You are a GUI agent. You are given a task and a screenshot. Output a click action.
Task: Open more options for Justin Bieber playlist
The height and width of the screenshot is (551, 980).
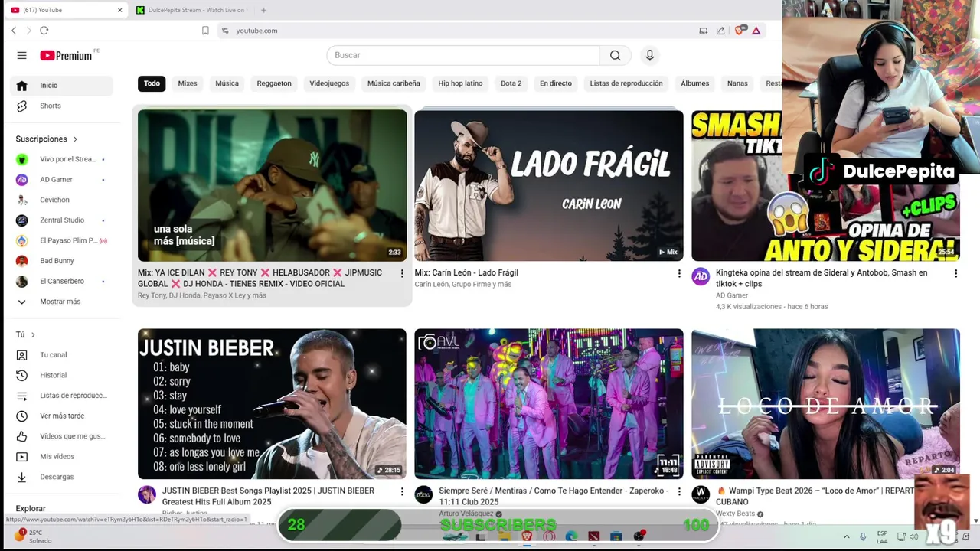click(x=402, y=491)
